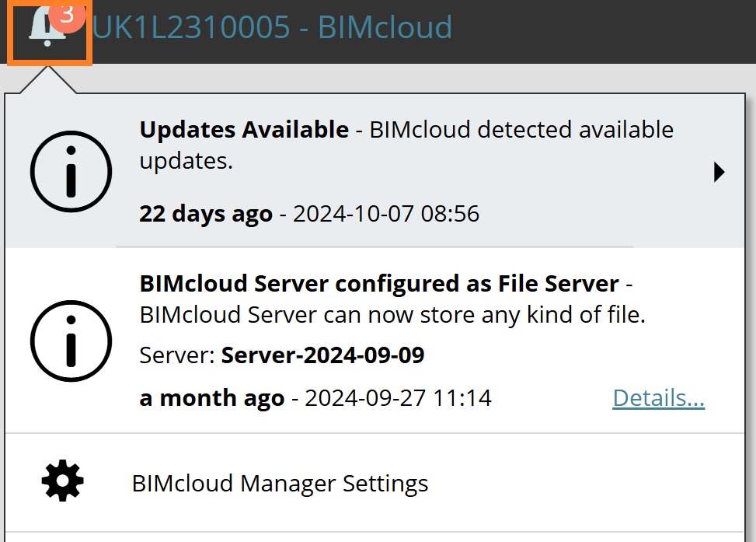Click the 2024-09-27 11:14 date text
The image size is (756, 542).
coord(399,399)
